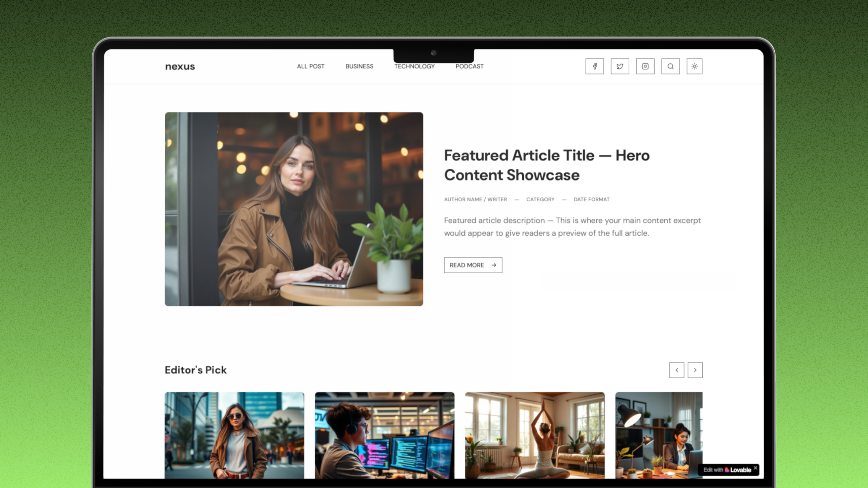Open the programmer with monitors thumbnail

point(384,435)
